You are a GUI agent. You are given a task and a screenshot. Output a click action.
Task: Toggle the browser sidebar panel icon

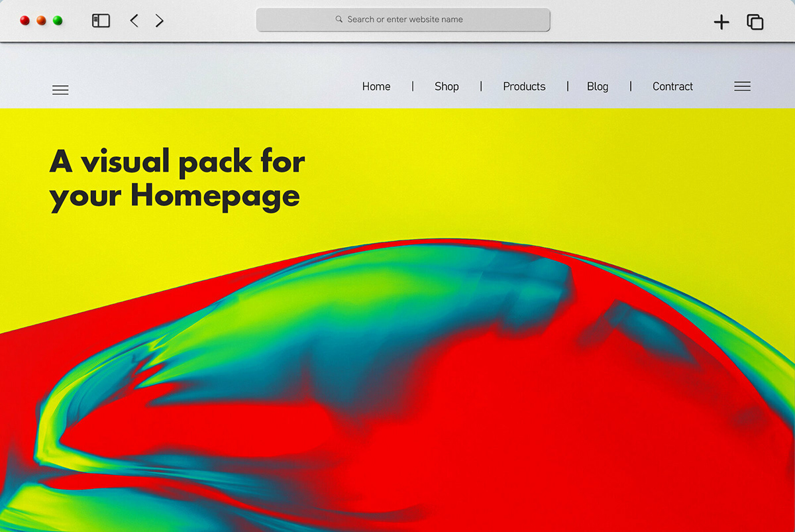(101, 21)
